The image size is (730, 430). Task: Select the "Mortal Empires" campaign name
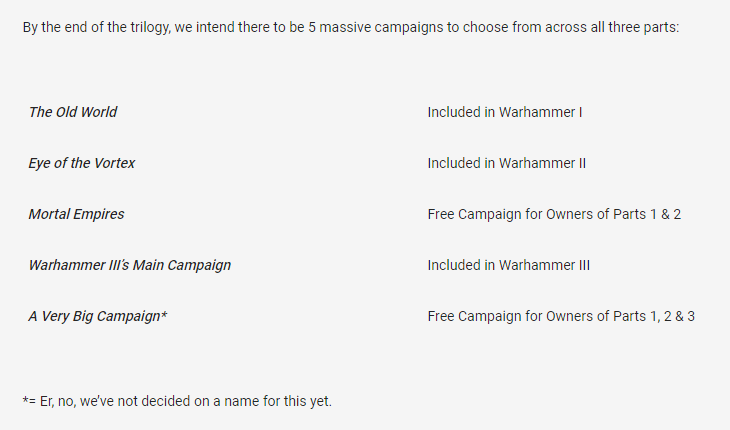click(77, 214)
